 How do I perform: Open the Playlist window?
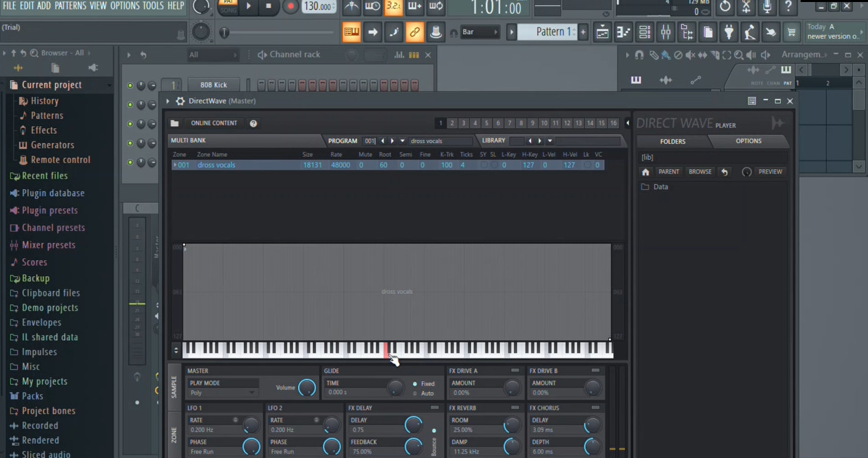click(602, 32)
